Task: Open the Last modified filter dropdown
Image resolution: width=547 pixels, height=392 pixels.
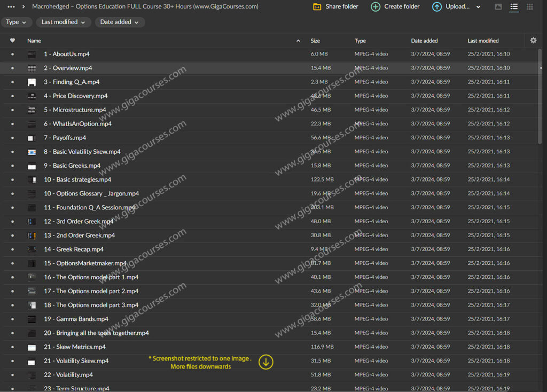Action: pos(64,22)
